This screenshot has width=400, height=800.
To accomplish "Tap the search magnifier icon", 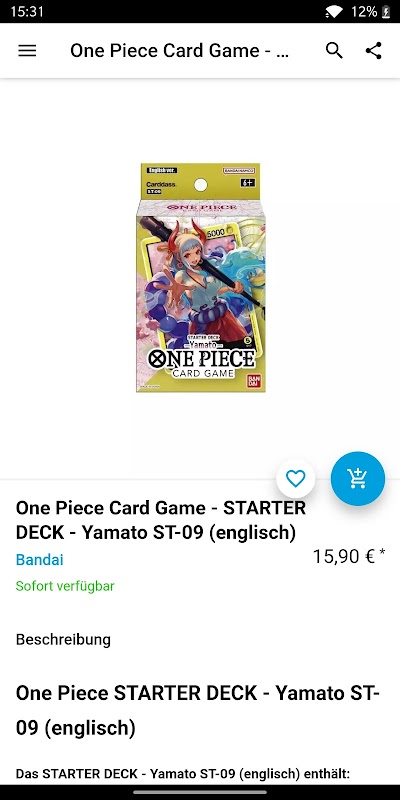I will tap(334, 51).
